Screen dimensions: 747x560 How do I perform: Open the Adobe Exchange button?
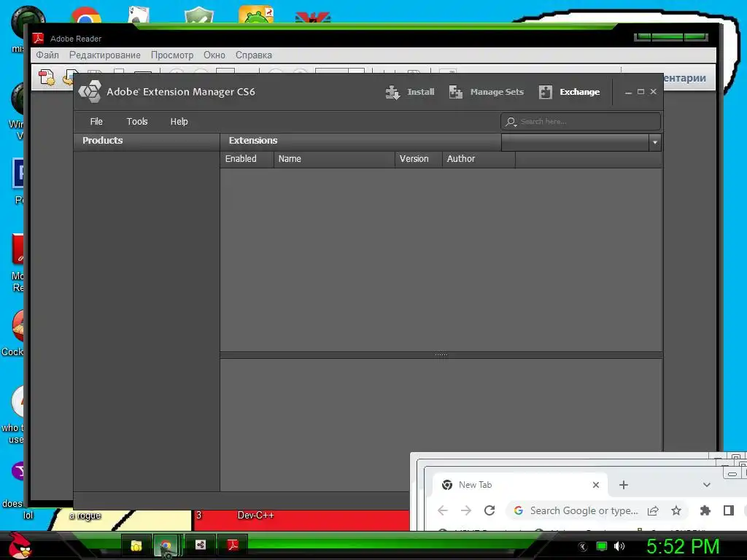click(x=569, y=92)
